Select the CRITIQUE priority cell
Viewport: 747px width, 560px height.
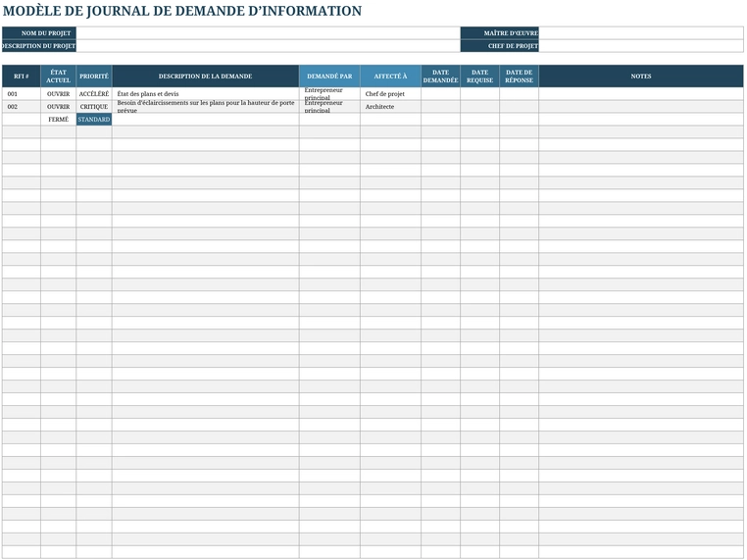click(x=94, y=107)
